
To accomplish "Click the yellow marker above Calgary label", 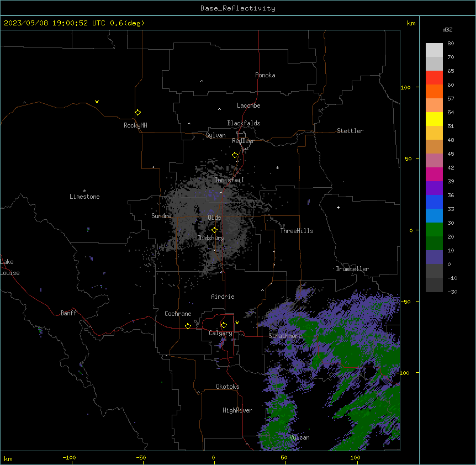I will [224, 325].
